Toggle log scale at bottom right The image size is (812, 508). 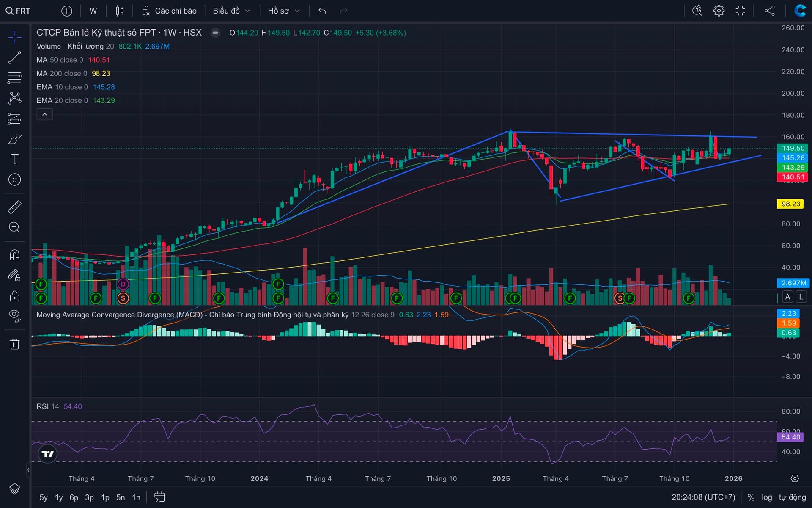(x=767, y=497)
